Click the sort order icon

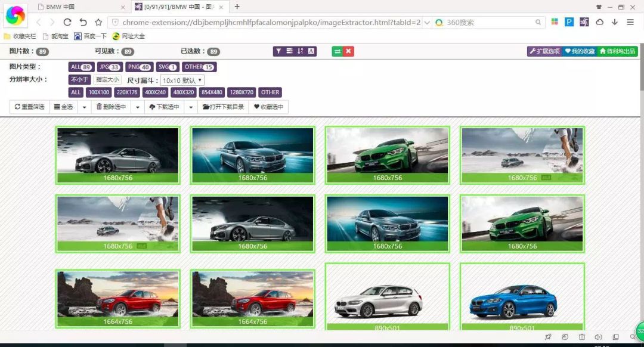pyautogui.click(x=300, y=51)
